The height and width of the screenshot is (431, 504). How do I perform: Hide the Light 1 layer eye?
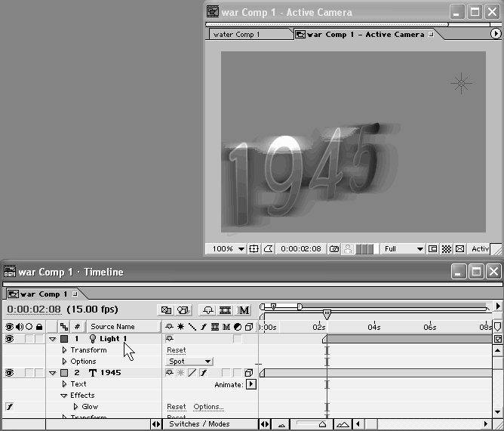click(x=10, y=339)
